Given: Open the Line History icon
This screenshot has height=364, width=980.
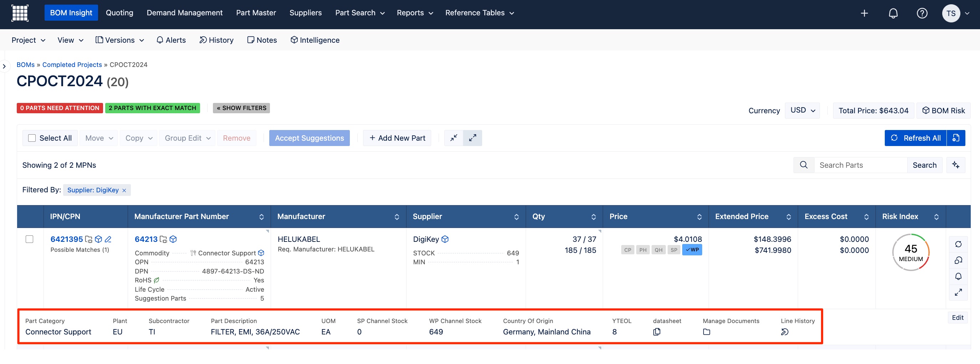Looking at the screenshot, I should click(785, 332).
